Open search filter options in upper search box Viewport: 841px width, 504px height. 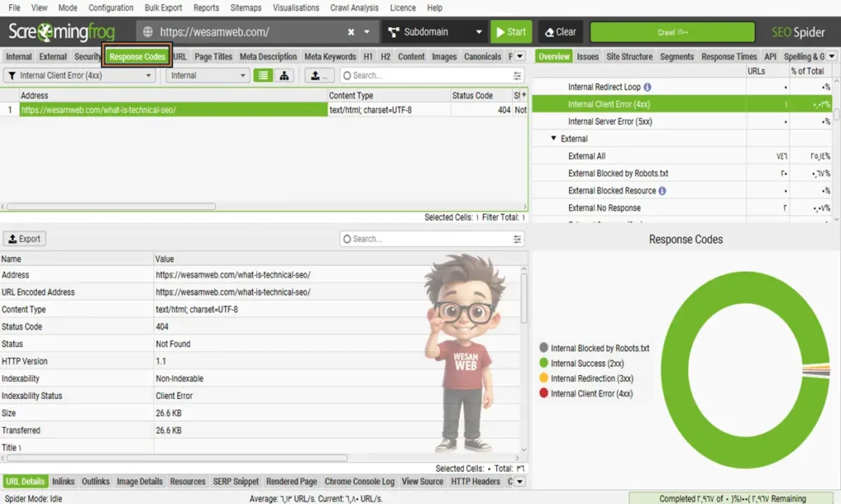[517, 76]
